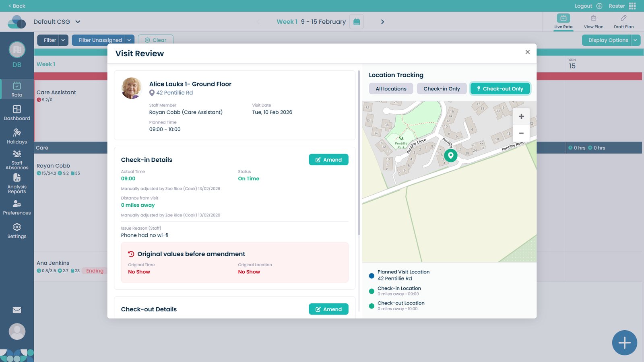Click Alice Lauks profile photo
Screen dimensions: 644x362
132,88
